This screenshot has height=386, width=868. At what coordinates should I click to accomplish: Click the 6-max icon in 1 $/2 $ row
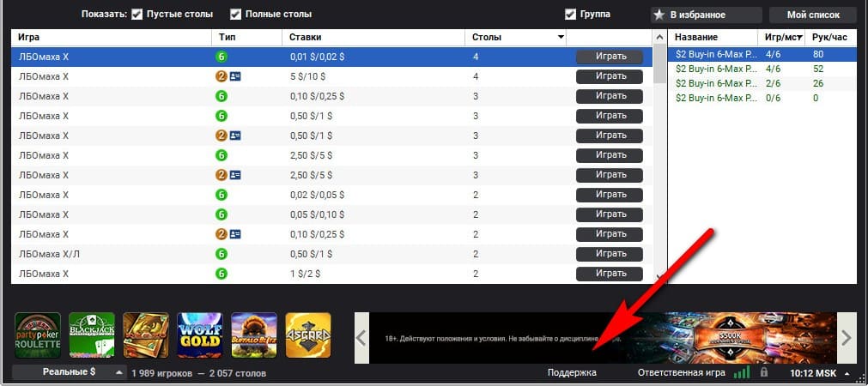click(222, 274)
